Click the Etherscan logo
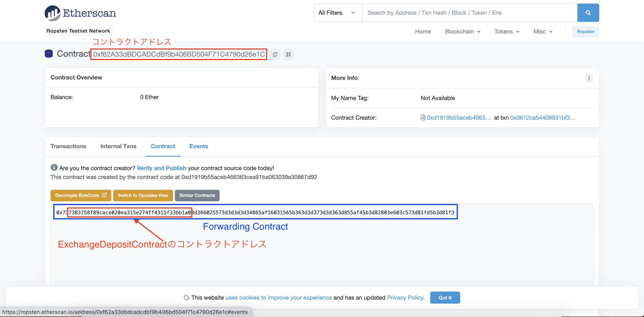 tap(80, 13)
